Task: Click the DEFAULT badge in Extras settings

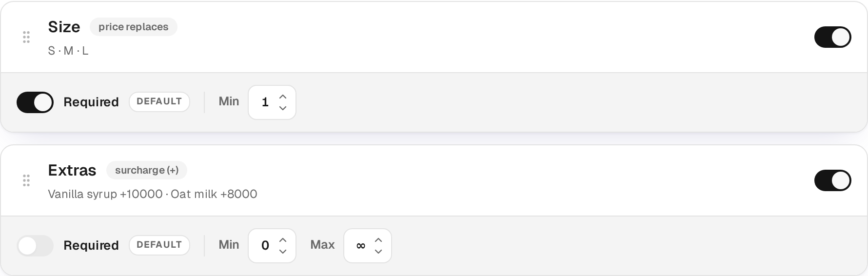Action: pos(159,245)
